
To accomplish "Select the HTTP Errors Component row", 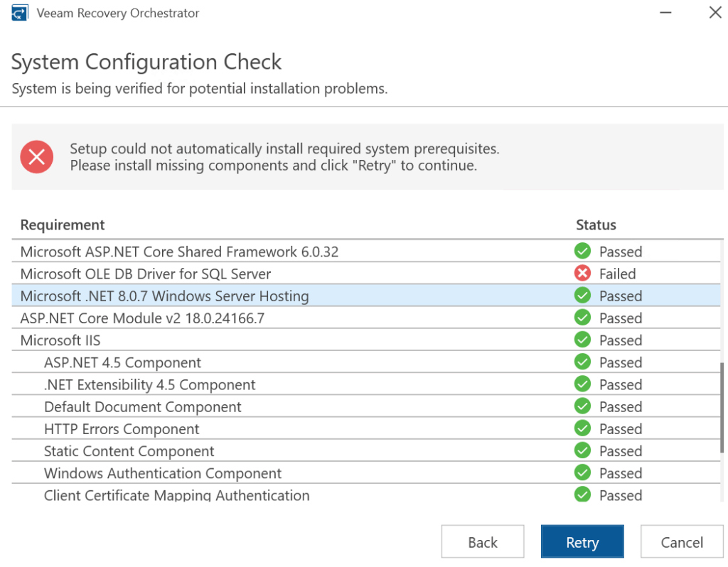I will (x=366, y=428).
